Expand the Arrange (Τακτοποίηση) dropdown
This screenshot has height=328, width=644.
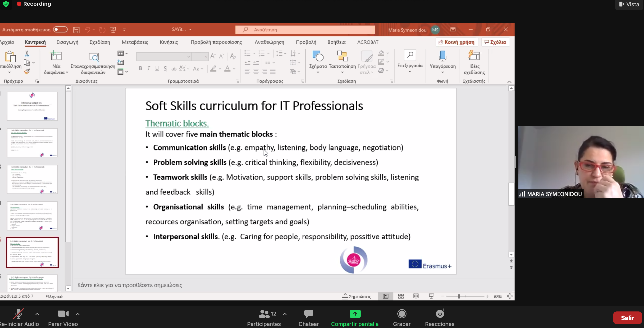[x=342, y=72]
